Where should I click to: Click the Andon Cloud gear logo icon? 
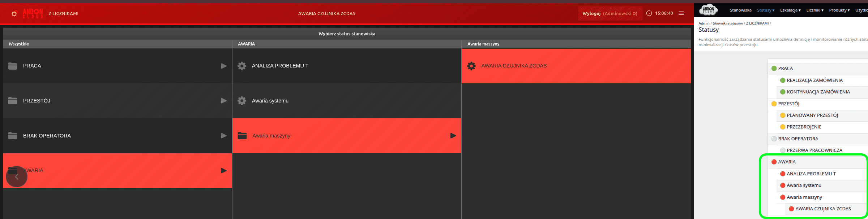click(x=14, y=14)
